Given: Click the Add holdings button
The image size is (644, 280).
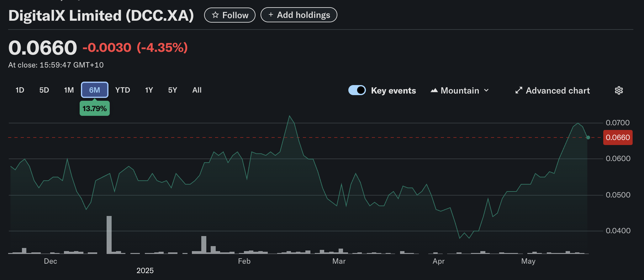Looking at the screenshot, I should [x=299, y=15].
